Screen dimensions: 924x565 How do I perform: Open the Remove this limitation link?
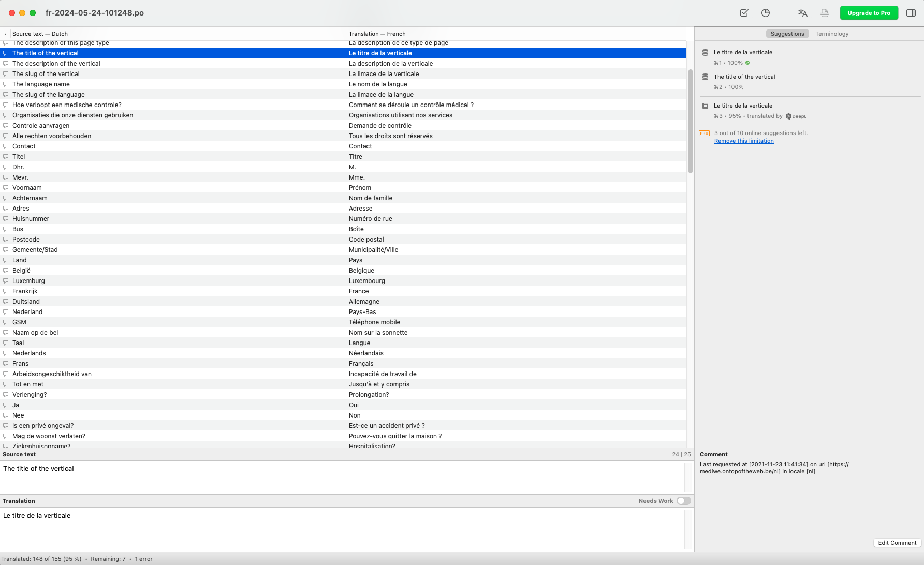pyautogui.click(x=744, y=141)
